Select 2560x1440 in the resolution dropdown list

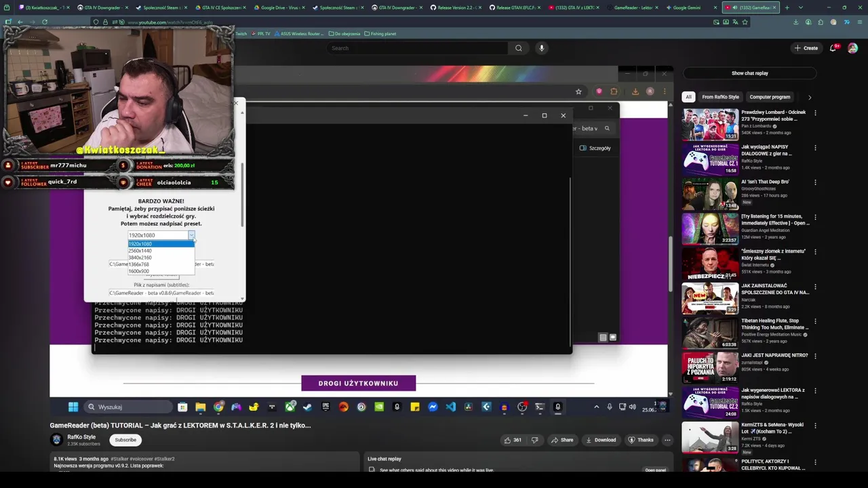(161, 251)
